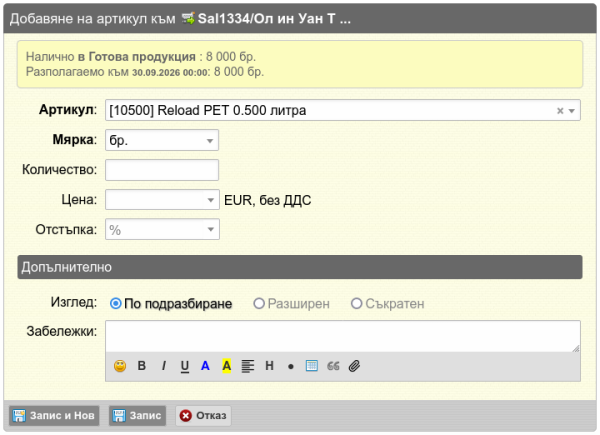Open the text alignment tool
The image size is (600, 435).
coord(248,366)
